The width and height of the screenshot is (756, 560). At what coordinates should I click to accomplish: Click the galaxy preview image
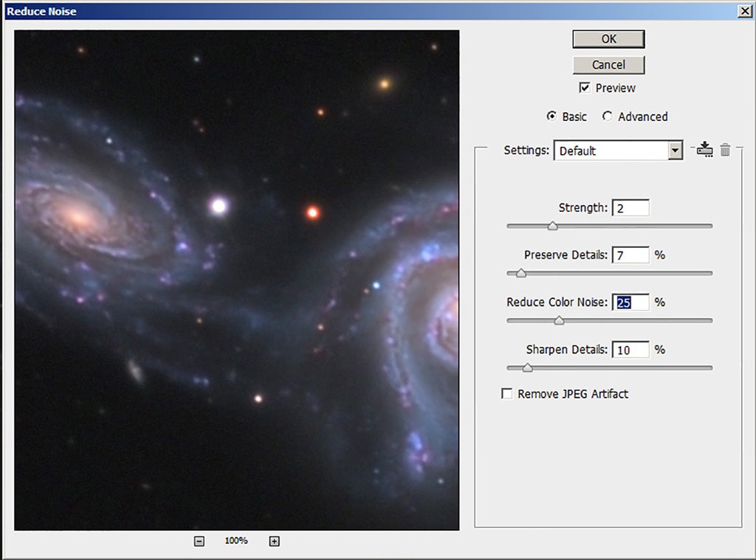237,280
